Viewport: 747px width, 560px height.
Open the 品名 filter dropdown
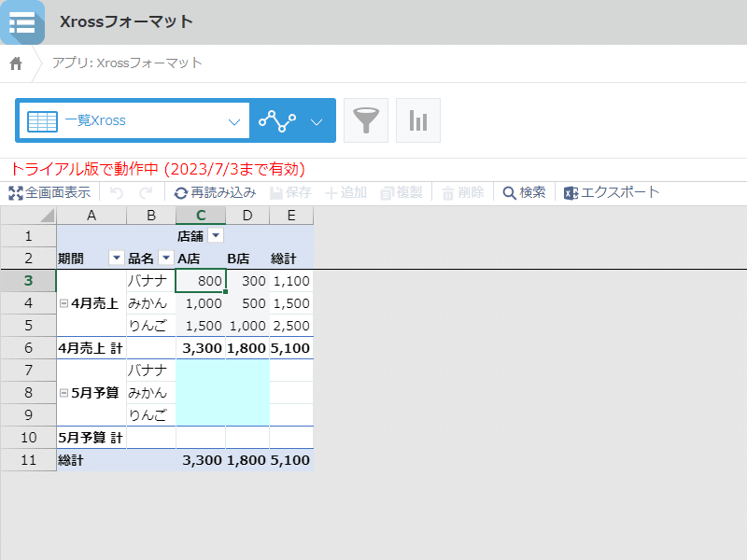coord(166,258)
